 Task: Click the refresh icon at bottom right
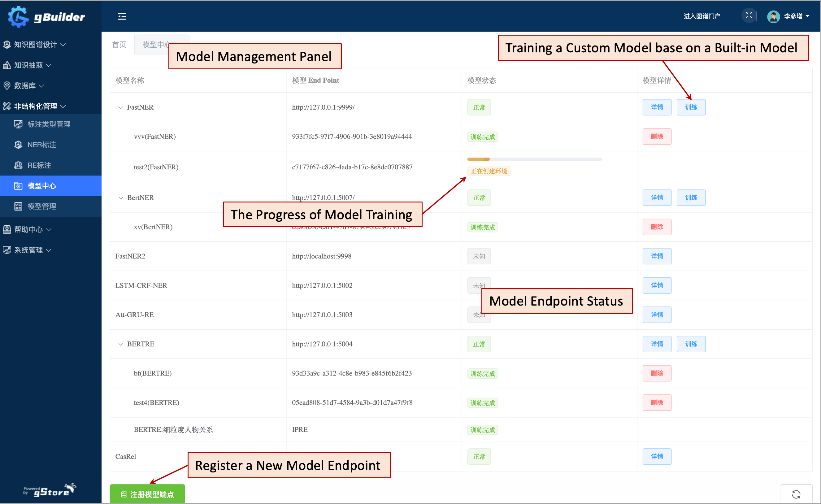coord(796,494)
